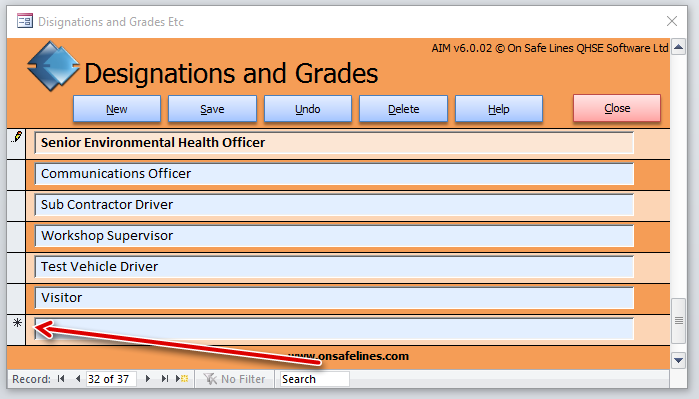Click the blue diamond AIM logo
This screenshot has height=399, width=699.
tap(53, 66)
